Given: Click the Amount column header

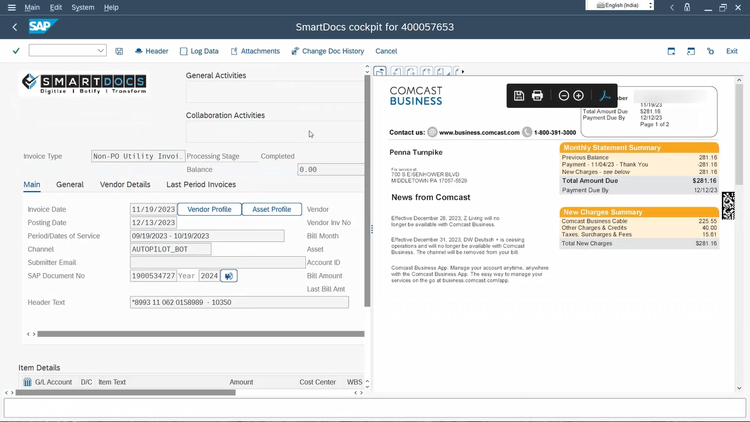Looking at the screenshot, I should [241, 382].
